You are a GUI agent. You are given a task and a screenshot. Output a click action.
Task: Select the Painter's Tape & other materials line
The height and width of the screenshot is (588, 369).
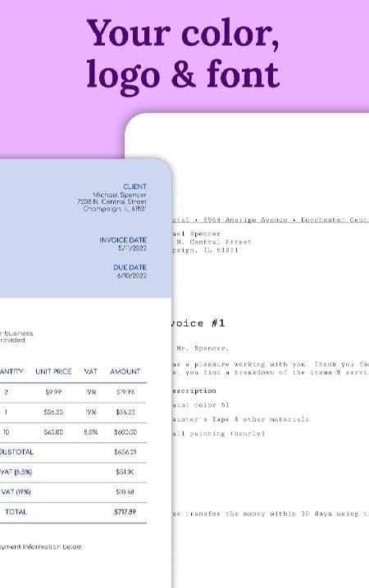[240, 419]
